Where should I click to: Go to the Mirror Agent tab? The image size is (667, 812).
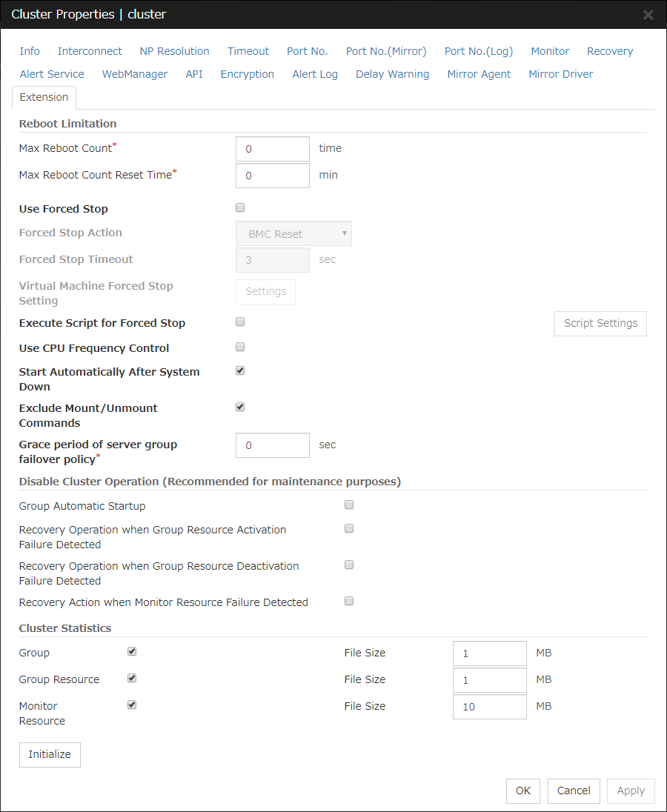coord(479,74)
